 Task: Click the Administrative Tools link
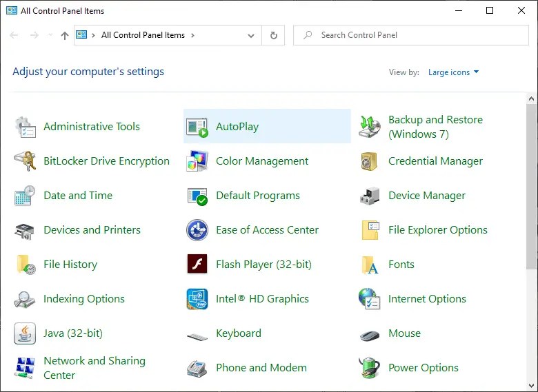pos(92,127)
